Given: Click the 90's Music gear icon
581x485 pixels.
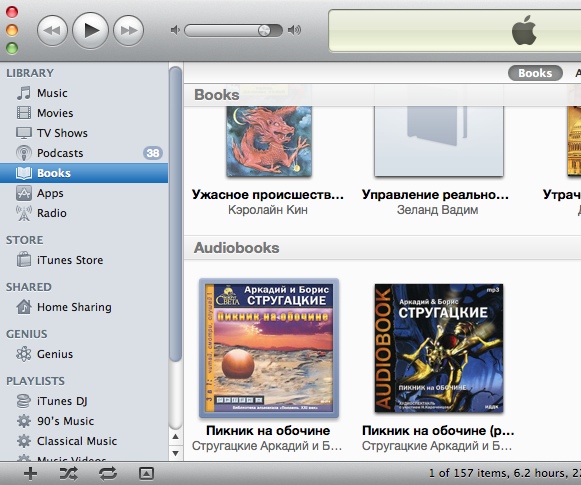Looking at the screenshot, I should (x=24, y=421).
